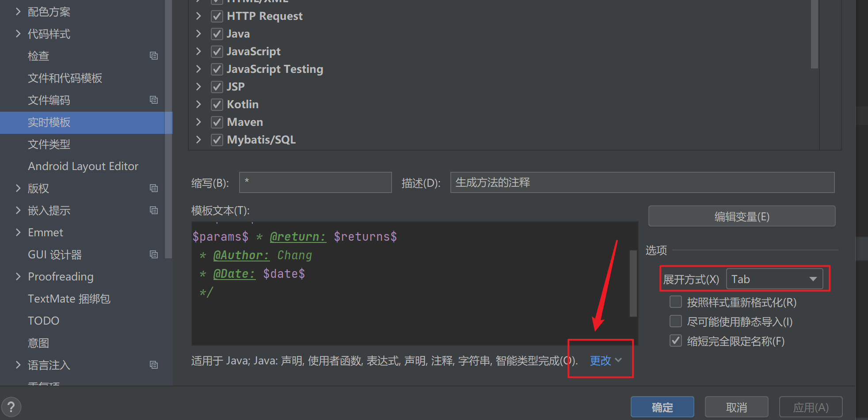Uncheck the JavaScript template group
This screenshot has height=420, width=868.
coord(217,52)
